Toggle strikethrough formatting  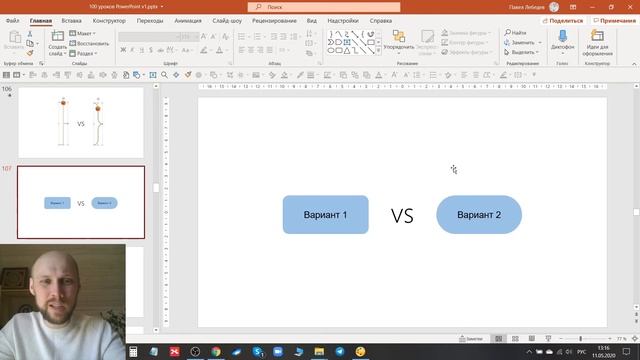click(x=160, y=50)
